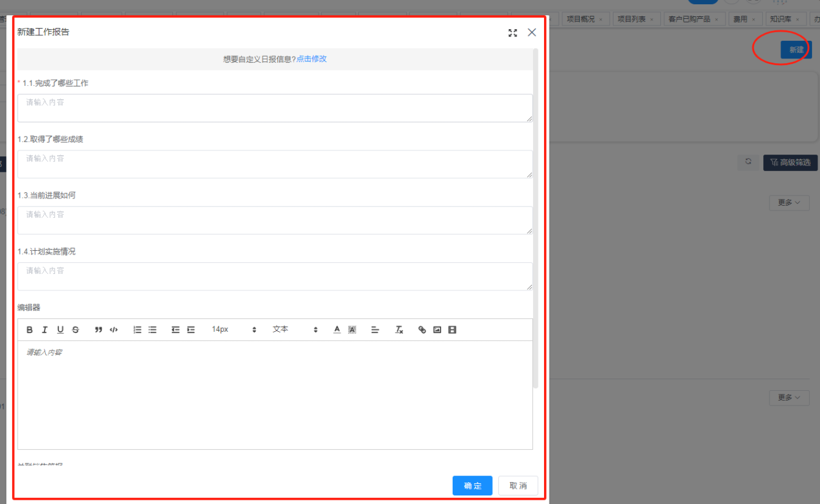
Task: Open the text alignment dropdown
Action: click(375, 330)
